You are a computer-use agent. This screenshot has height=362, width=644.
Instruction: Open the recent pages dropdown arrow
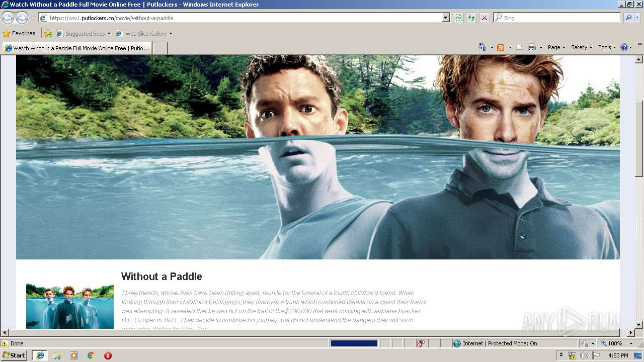click(x=33, y=18)
